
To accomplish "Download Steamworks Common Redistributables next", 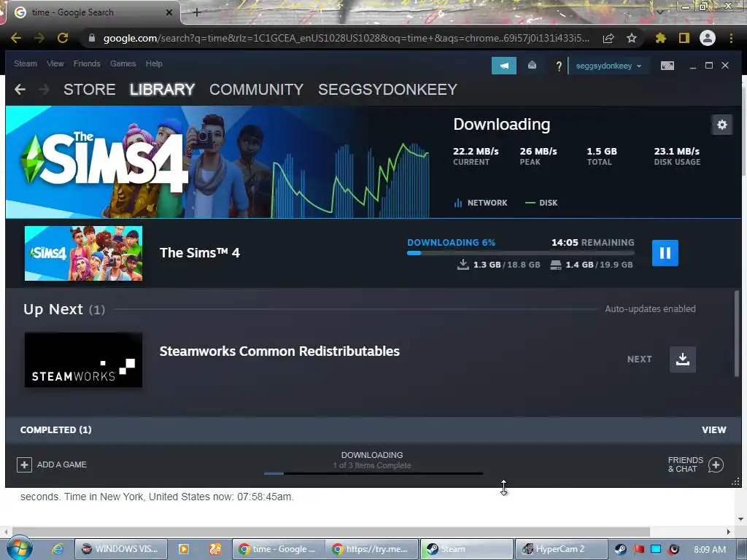I will (683, 359).
